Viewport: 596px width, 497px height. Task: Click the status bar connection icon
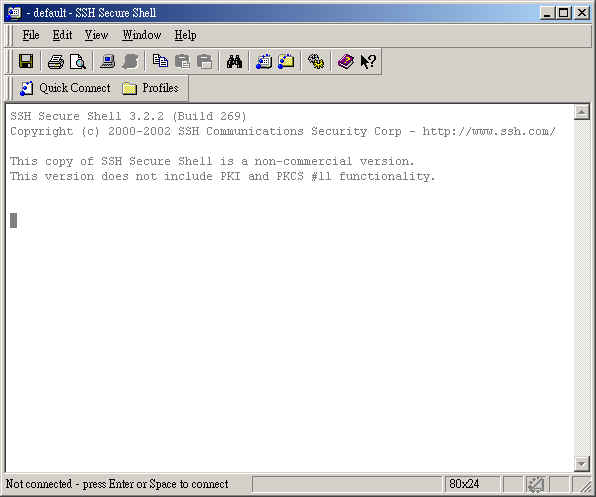click(536, 484)
